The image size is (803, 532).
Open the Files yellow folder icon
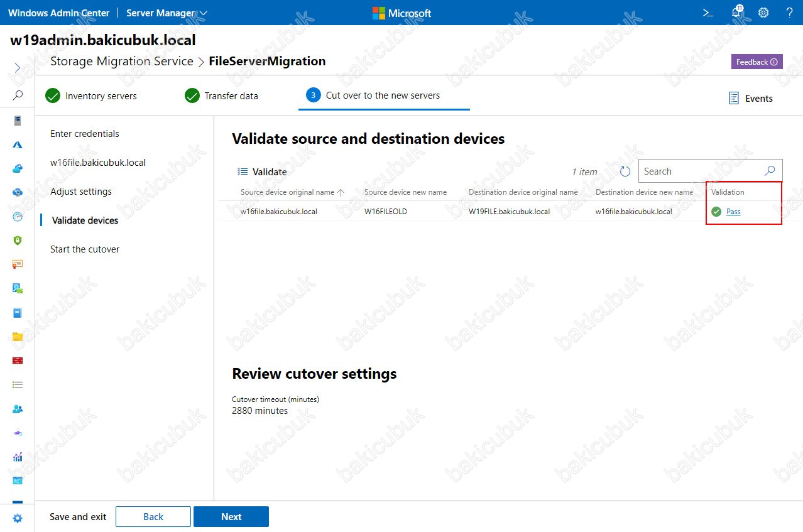[18, 336]
